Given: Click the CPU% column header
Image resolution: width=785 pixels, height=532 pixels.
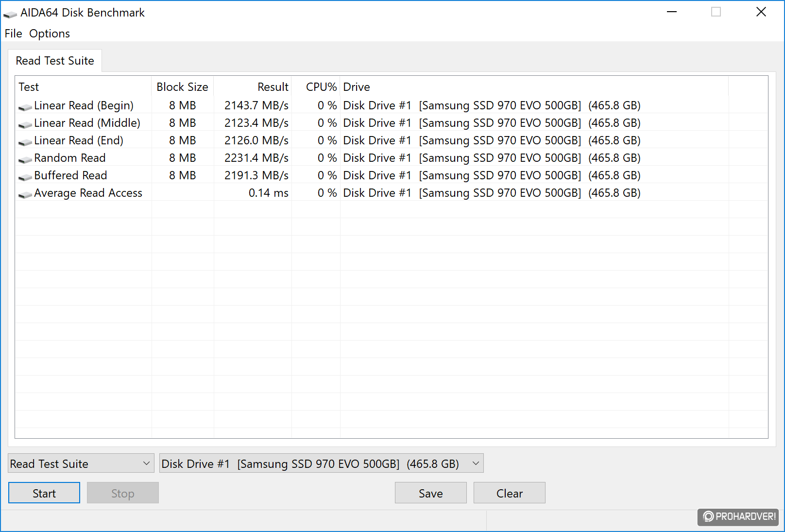Looking at the screenshot, I should pos(316,87).
